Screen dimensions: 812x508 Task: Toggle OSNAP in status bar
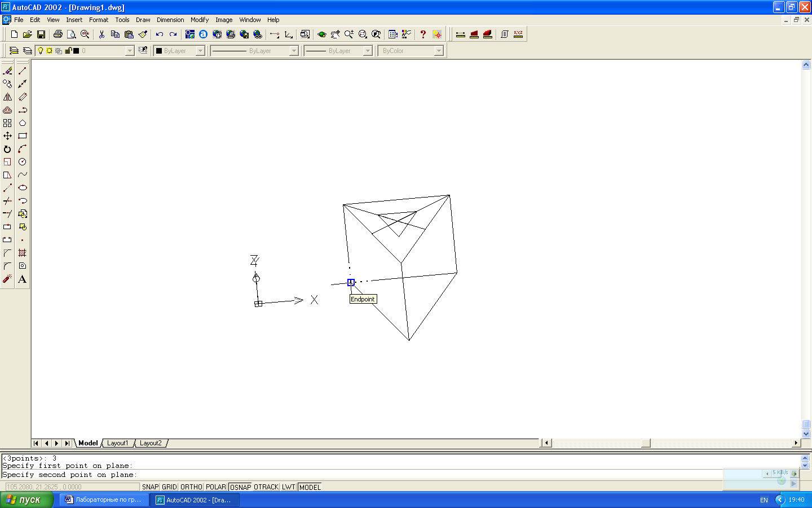tap(240, 487)
